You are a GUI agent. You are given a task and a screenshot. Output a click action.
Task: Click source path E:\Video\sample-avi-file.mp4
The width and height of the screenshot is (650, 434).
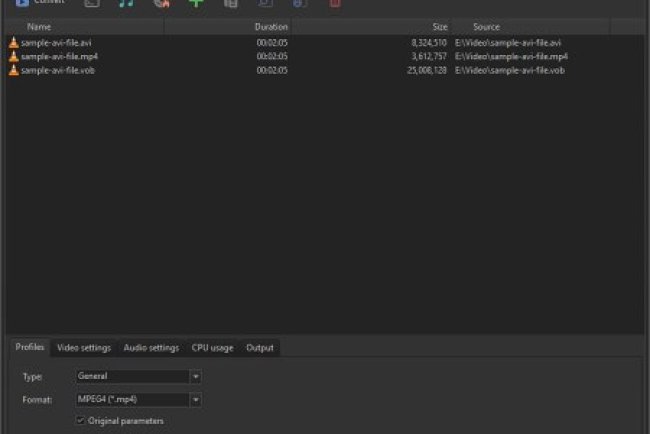511,56
